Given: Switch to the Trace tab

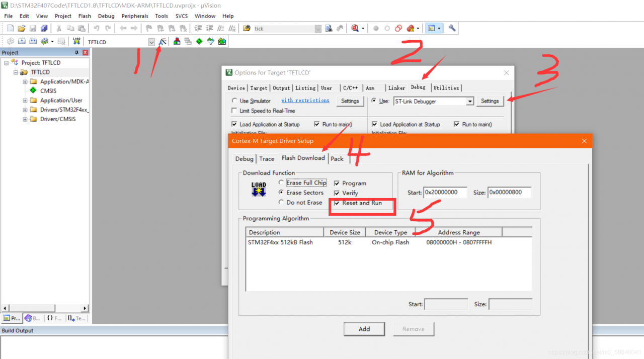Looking at the screenshot, I should pos(267,159).
